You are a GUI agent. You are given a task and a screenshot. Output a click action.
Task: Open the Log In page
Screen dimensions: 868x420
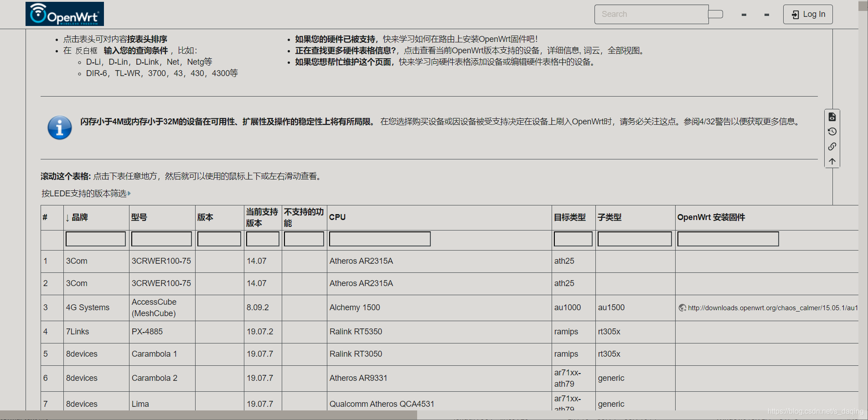808,14
